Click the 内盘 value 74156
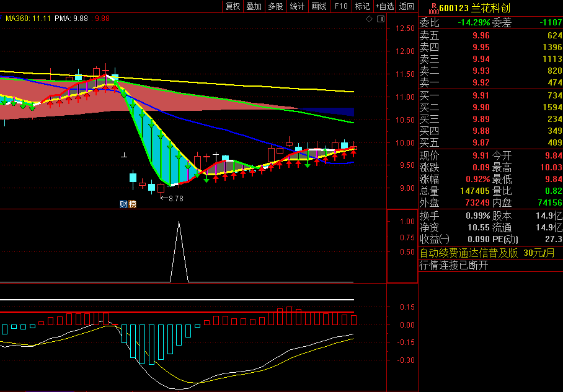 [550, 203]
